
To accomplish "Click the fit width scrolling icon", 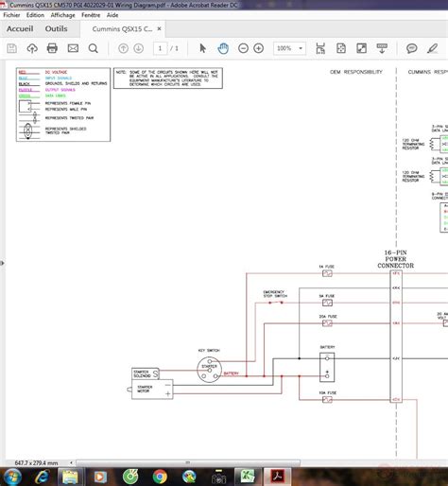I will tap(320, 48).
